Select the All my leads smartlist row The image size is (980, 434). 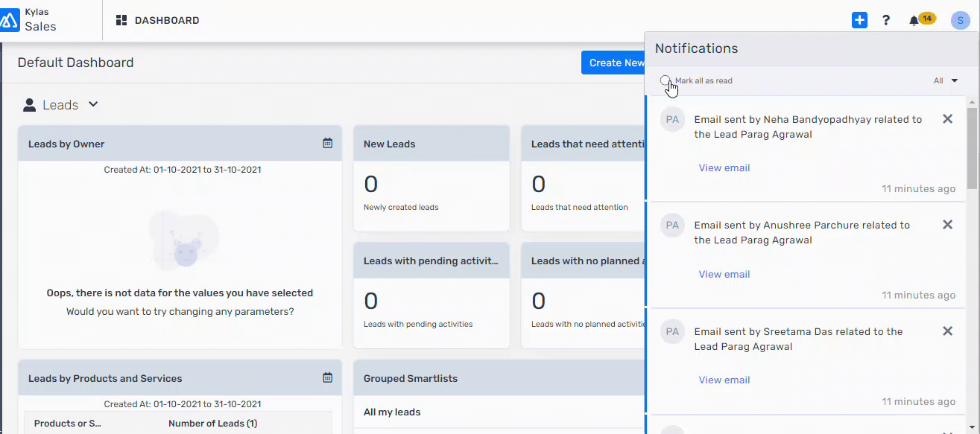tap(499, 412)
